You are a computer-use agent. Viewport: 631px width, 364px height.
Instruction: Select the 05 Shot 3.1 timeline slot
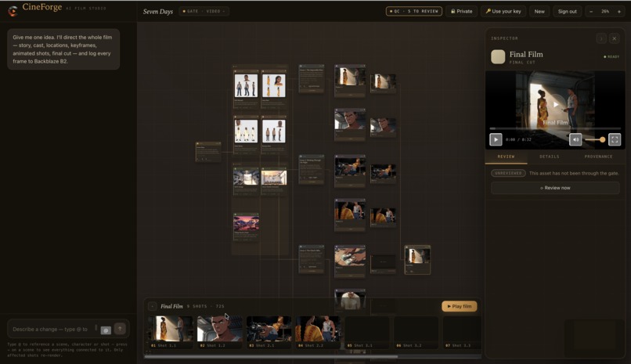(x=367, y=331)
